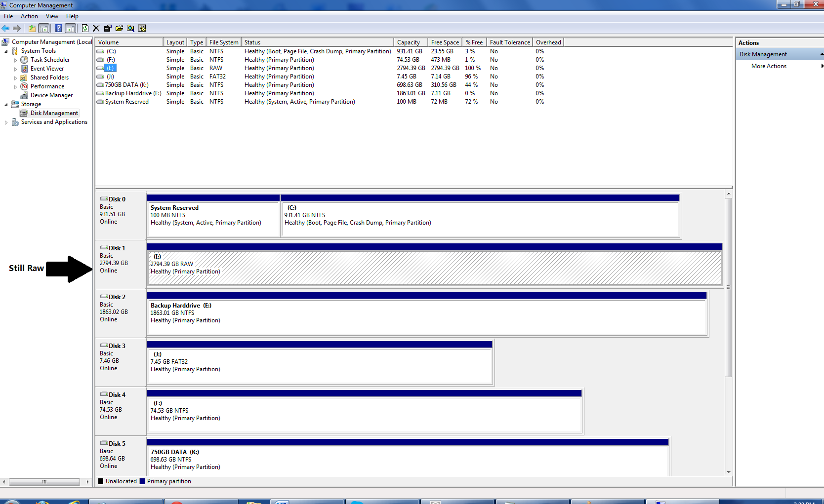824x504 pixels.
Task: Toggle Show/Hide Action Pane button
Action: pos(71,28)
